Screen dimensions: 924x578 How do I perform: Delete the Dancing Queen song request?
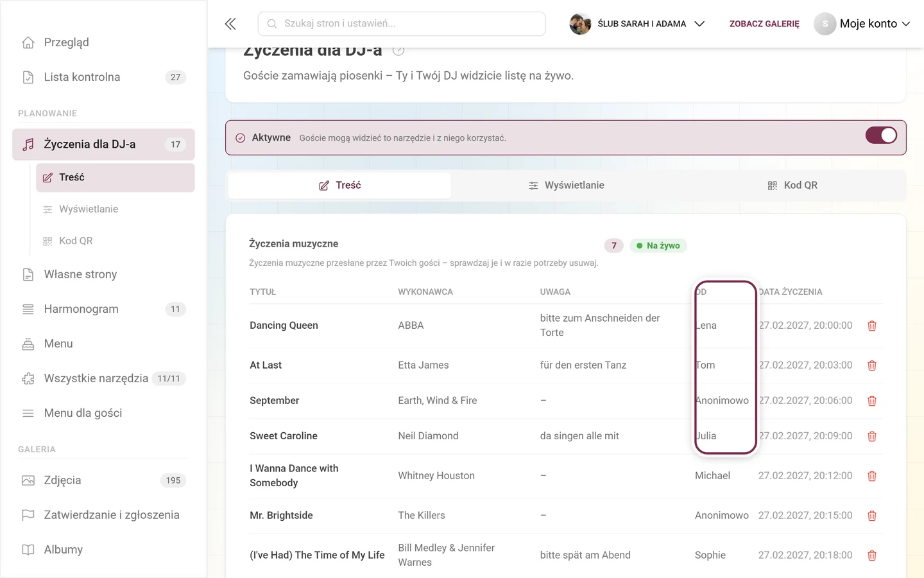pyautogui.click(x=871, y=326)
